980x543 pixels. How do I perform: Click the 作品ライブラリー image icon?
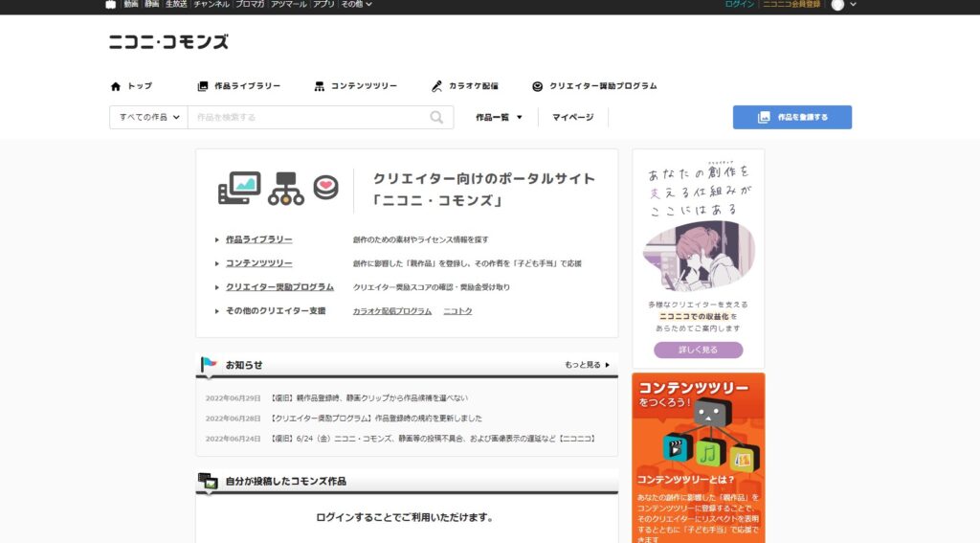203,86
